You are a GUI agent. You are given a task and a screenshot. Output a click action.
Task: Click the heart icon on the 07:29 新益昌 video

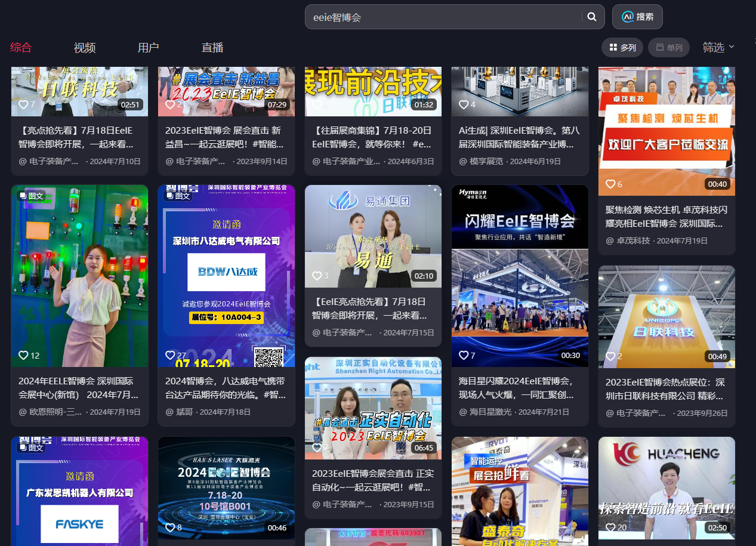click(170, 104)
